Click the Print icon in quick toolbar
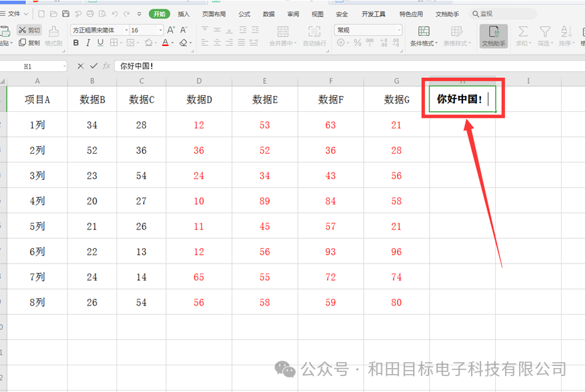The width and height of the screenshot is (585, 392). point(90,14)
